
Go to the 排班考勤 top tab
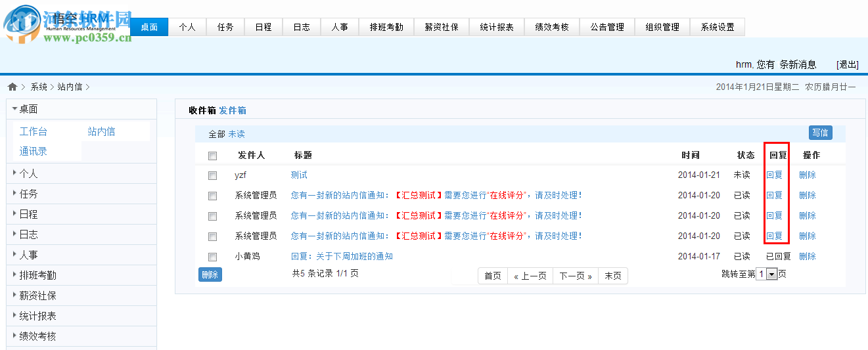[387, 27]
